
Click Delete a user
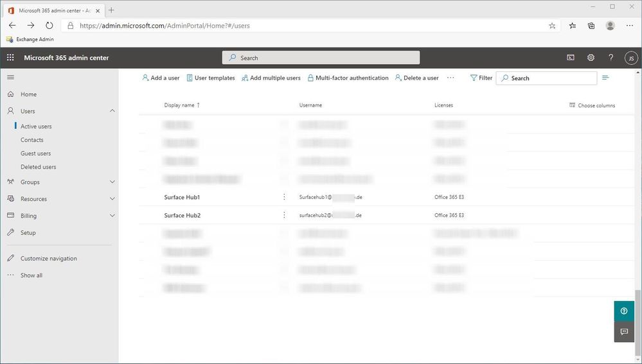[x=416, y=78]
